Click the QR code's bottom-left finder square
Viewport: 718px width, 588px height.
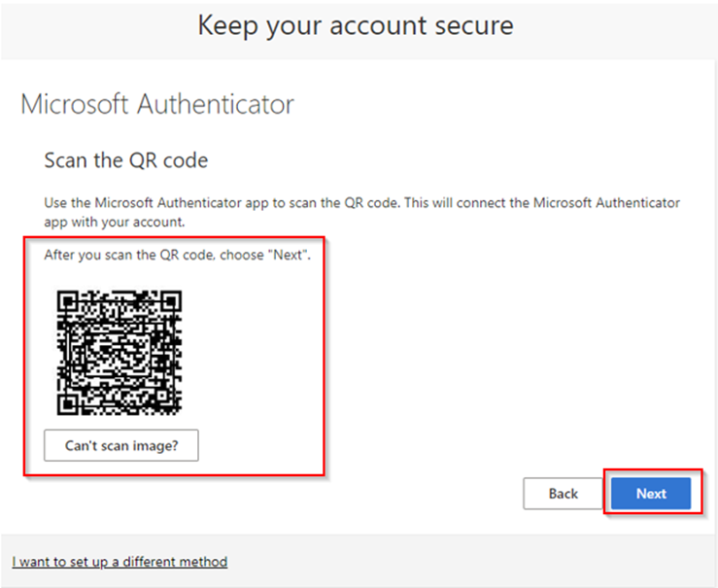68,403
